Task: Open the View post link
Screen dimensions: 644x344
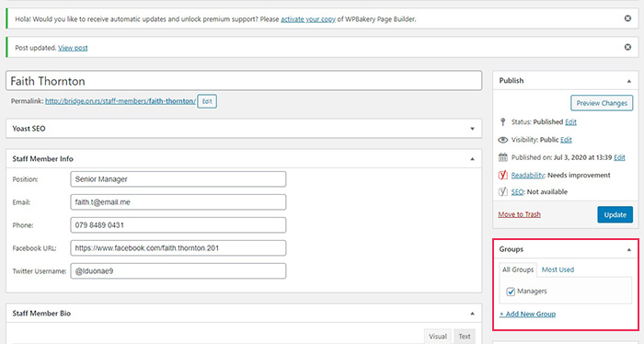Action: (x=73, y=48)
